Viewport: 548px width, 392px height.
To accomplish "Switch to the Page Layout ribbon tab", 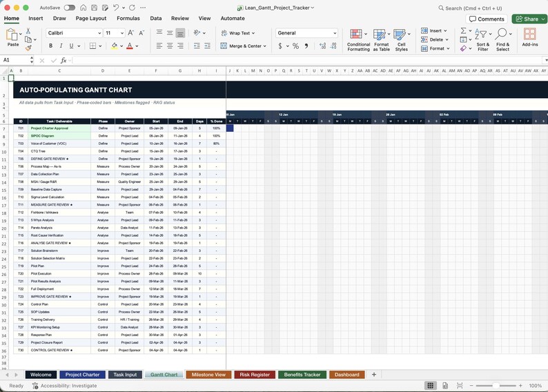I will pyautogui.click(x=91, y=18).
